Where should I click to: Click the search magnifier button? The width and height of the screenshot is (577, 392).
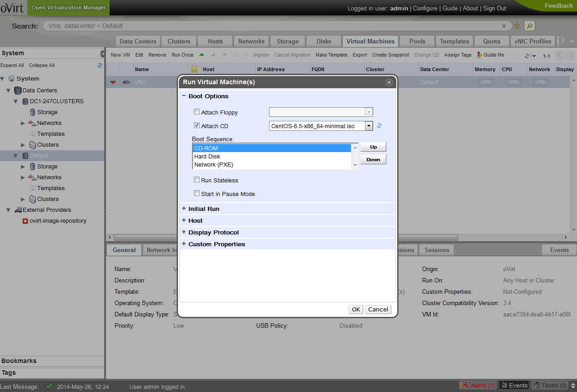click(529, 26)
